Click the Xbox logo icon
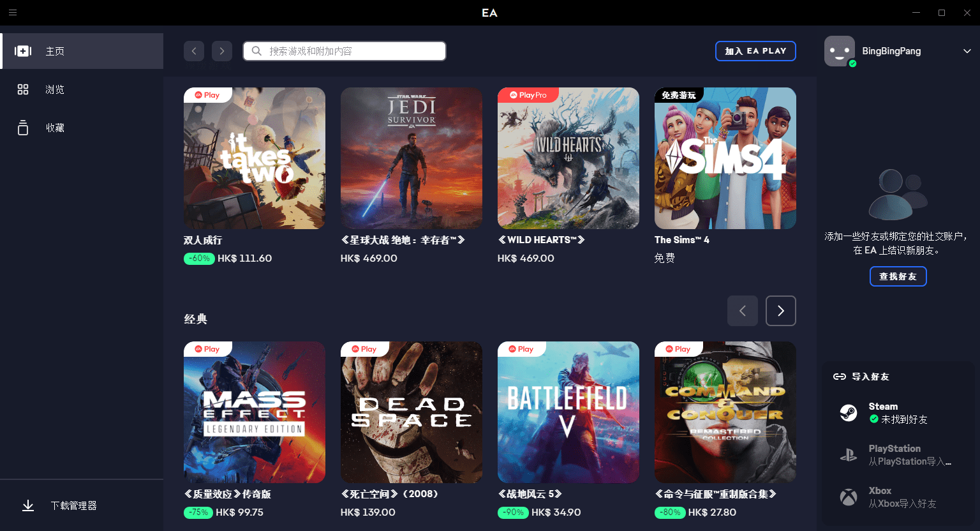The height and width of the screenshot is (531, 980). point(849,497)
